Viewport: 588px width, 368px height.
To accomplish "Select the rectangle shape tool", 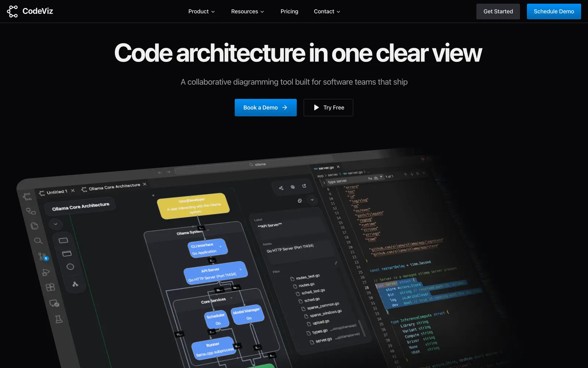I will [x=63, y=240].
